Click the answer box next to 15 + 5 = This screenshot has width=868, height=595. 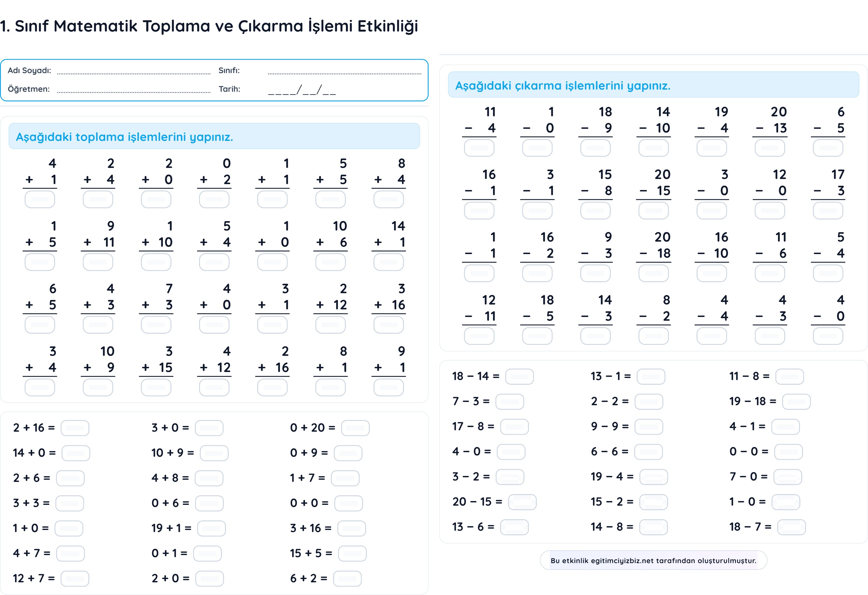352,553
